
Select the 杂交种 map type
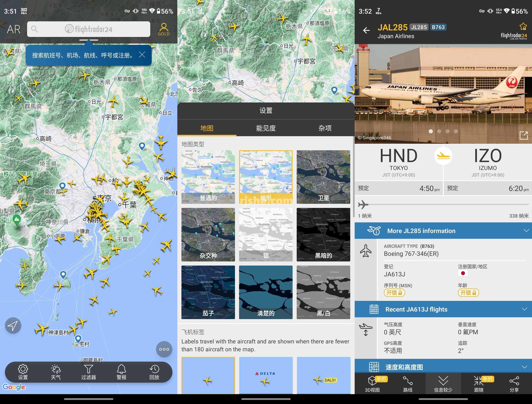click(x=208, y=235)
